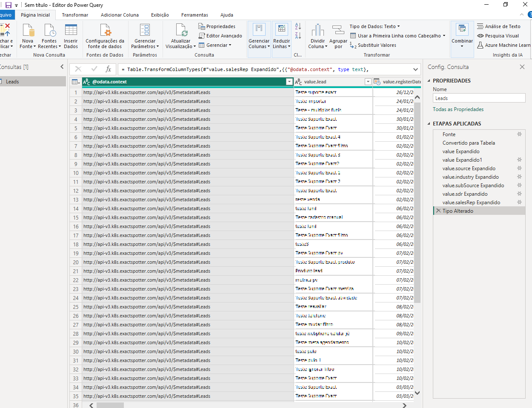Open Gerenciar Parâmetros

click(x=145, y=37)
